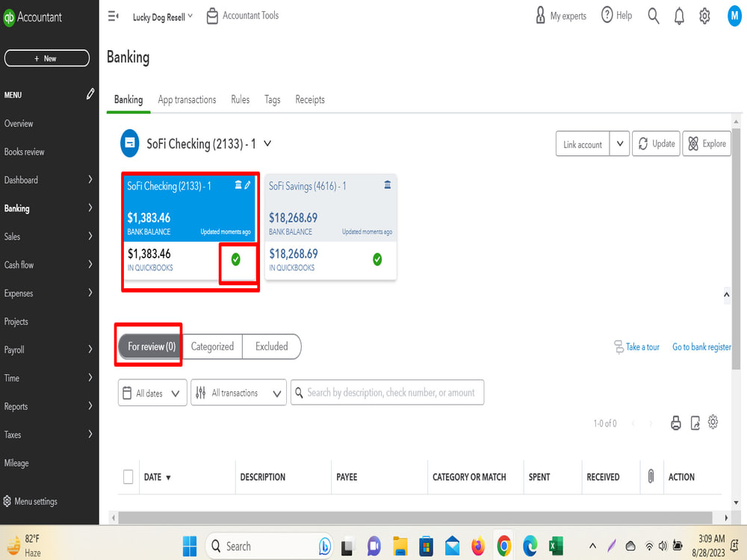This screenshot has width=747, height=560.
Task: Click the green checkmark on SoFi Savings card
Action: click(x=376, y=260)
